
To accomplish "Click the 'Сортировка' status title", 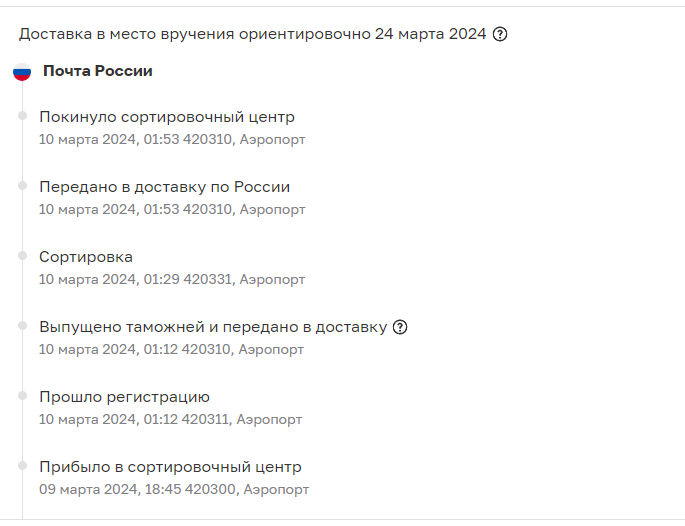I will (86, 257).
